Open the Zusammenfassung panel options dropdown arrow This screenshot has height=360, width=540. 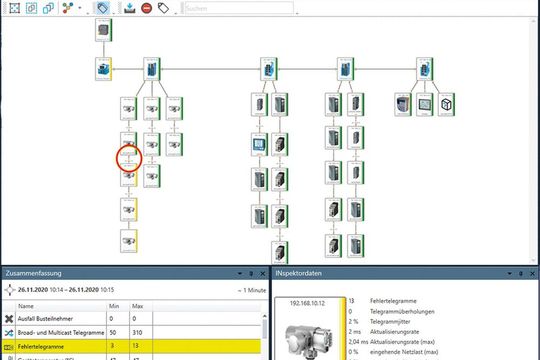pos(240,273)
